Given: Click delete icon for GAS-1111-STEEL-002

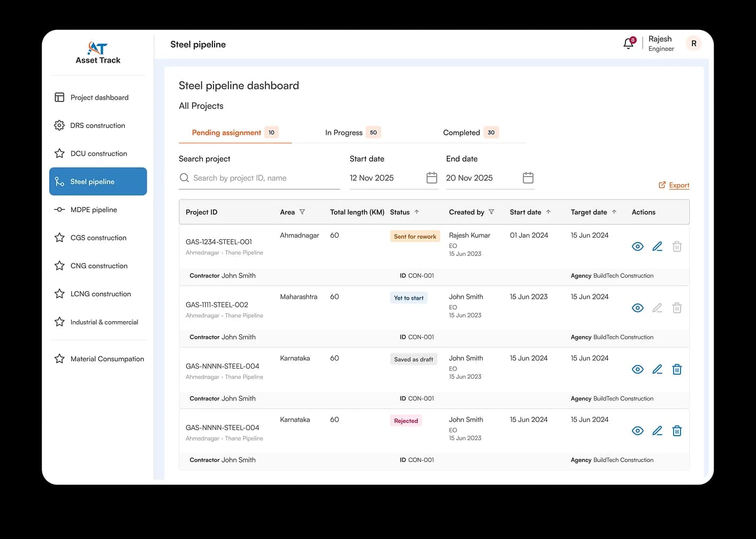Looking at the screenshot, I should point(677,308).
